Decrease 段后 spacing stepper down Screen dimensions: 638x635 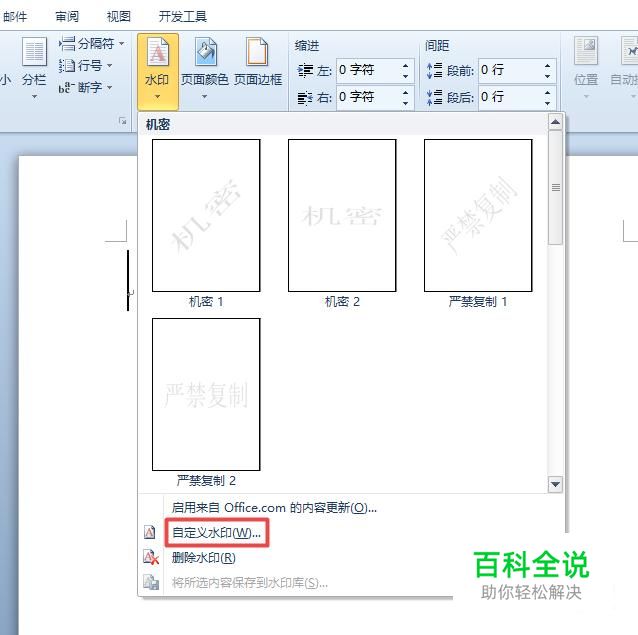[x=547, y=103]
